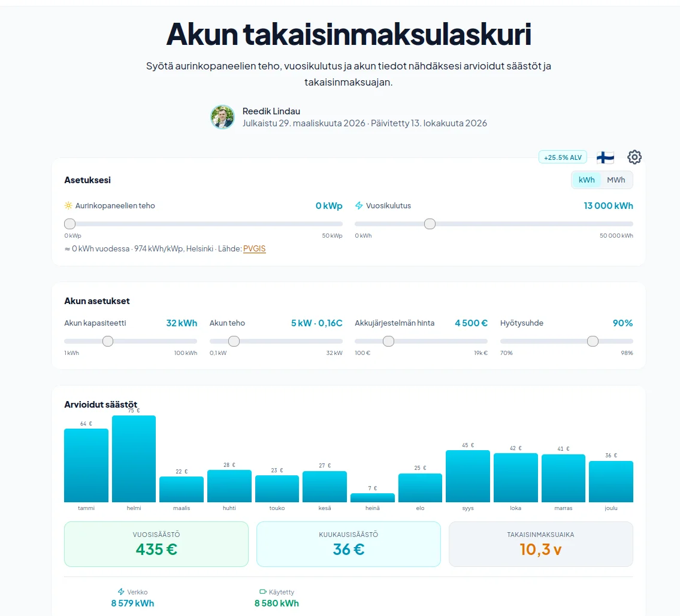Switch units to kWh

587,180
